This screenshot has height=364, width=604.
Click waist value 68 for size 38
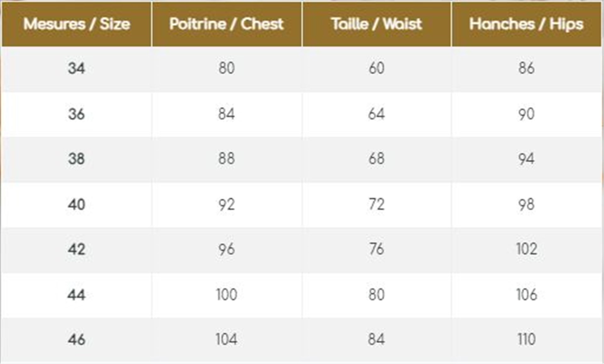(377, 159)
